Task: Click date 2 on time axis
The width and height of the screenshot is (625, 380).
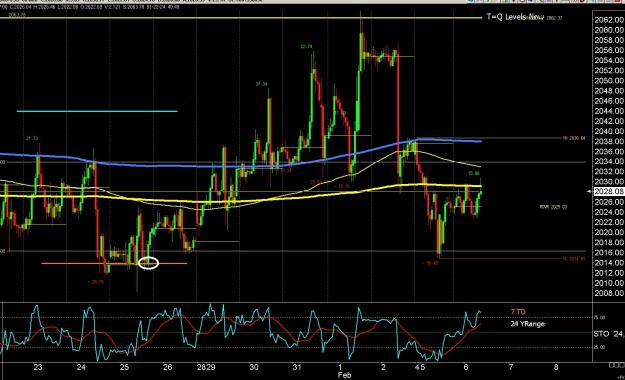Action: 383,367
